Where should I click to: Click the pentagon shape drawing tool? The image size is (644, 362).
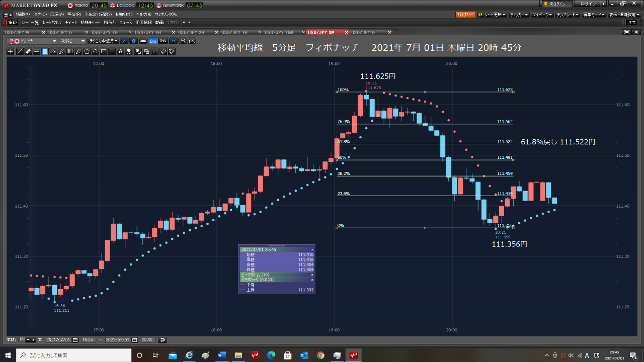pyautogui.click(x=87, y=51)
